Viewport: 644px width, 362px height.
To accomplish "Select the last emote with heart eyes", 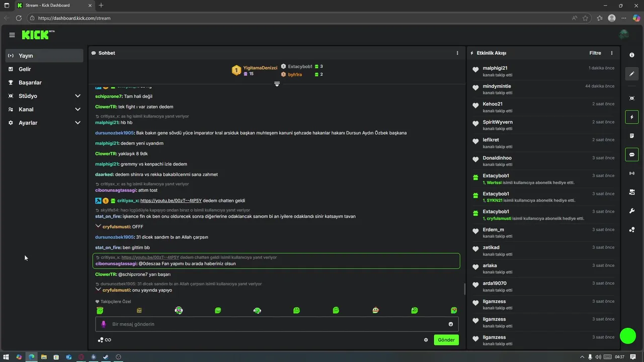I will point(454,311).
